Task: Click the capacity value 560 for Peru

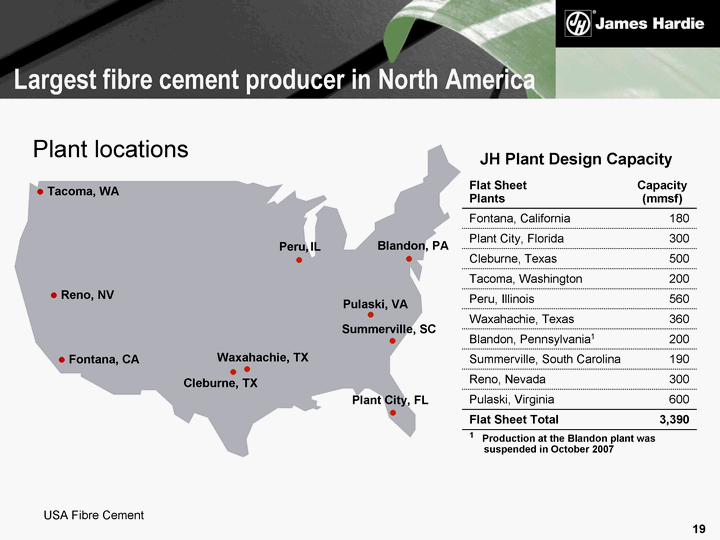Action: [679, 299]
